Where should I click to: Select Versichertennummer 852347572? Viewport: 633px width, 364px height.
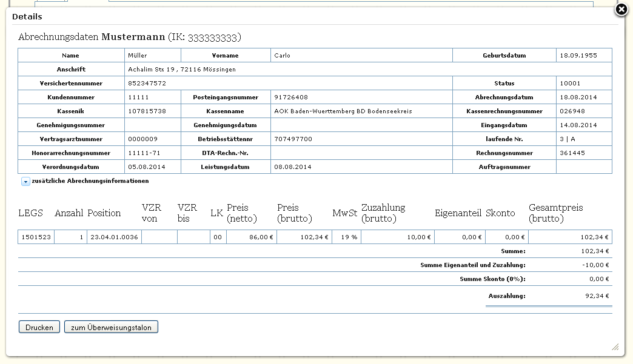[x=147, y=84]
